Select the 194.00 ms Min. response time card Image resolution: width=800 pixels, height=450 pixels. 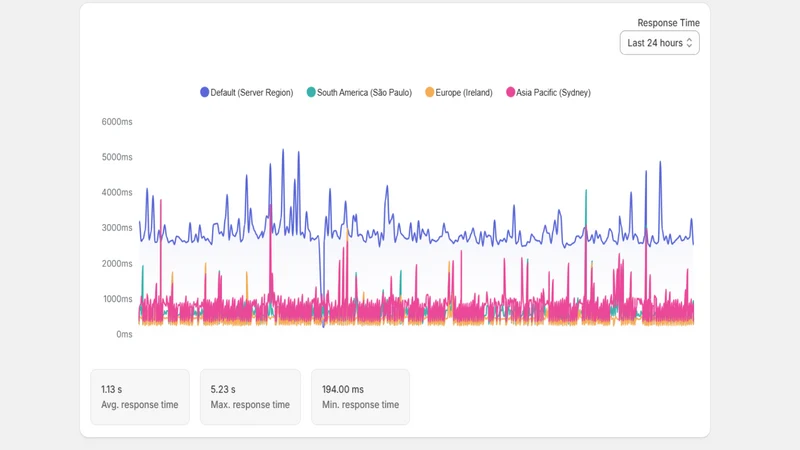(x=360, y=397)
